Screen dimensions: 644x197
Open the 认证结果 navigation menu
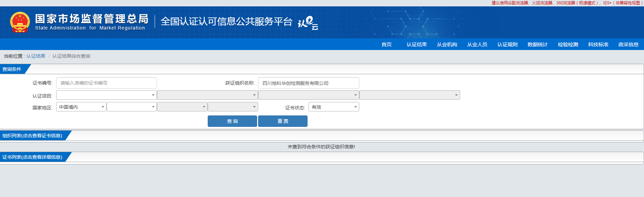pos(417,44)
